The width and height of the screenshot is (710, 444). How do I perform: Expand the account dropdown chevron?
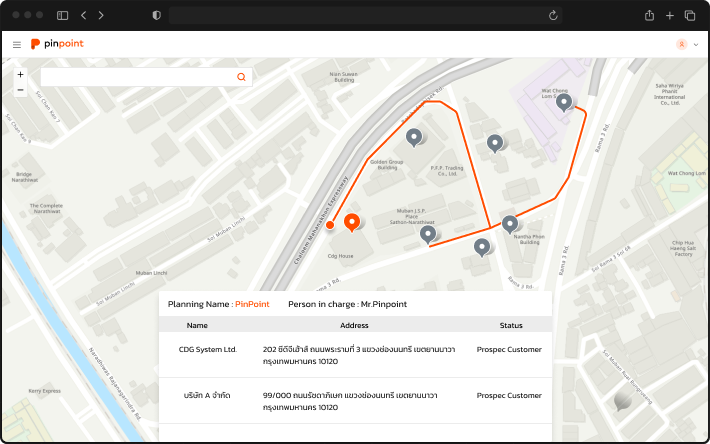pos(696,45)
